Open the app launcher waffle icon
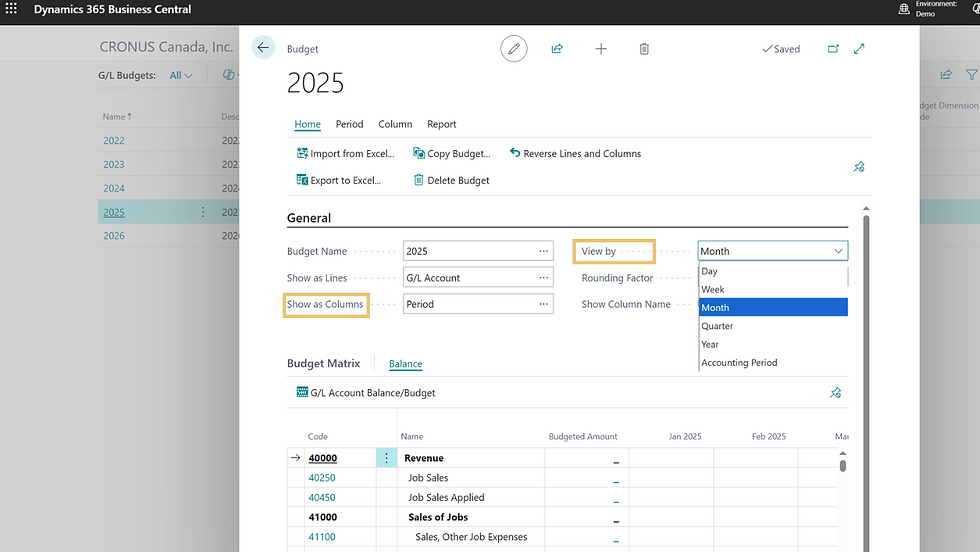This screenshot has height=552, width=980. [11, 9]
